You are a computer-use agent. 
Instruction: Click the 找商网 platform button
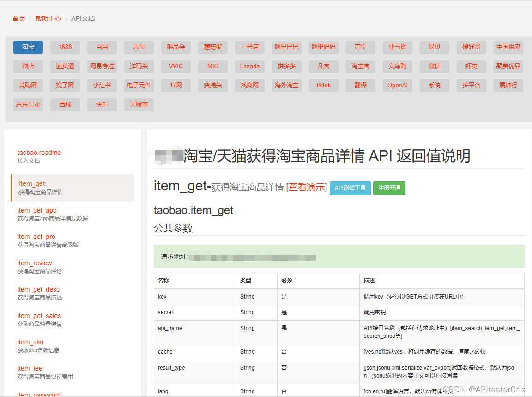tap(250, 86)
